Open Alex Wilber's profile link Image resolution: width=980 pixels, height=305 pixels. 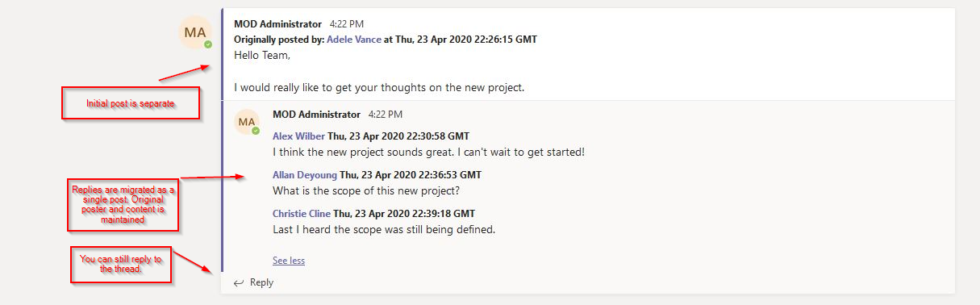[x=299, y=136]
